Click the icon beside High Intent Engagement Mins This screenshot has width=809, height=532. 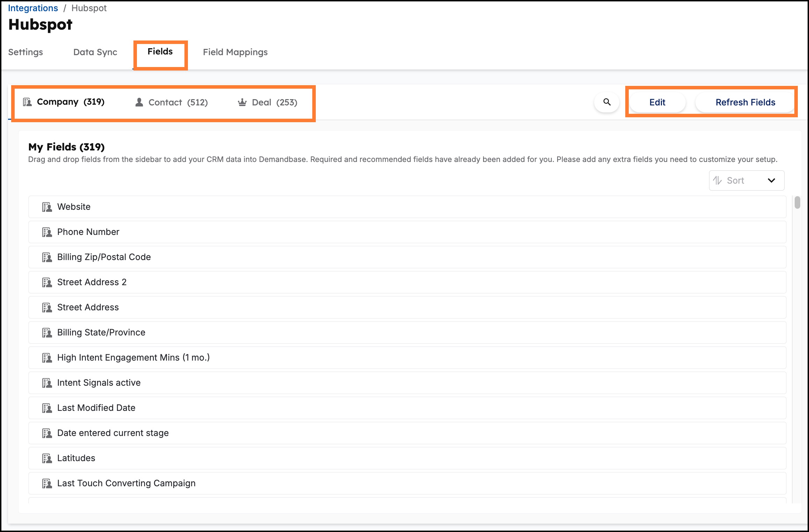tap(47, 358)
